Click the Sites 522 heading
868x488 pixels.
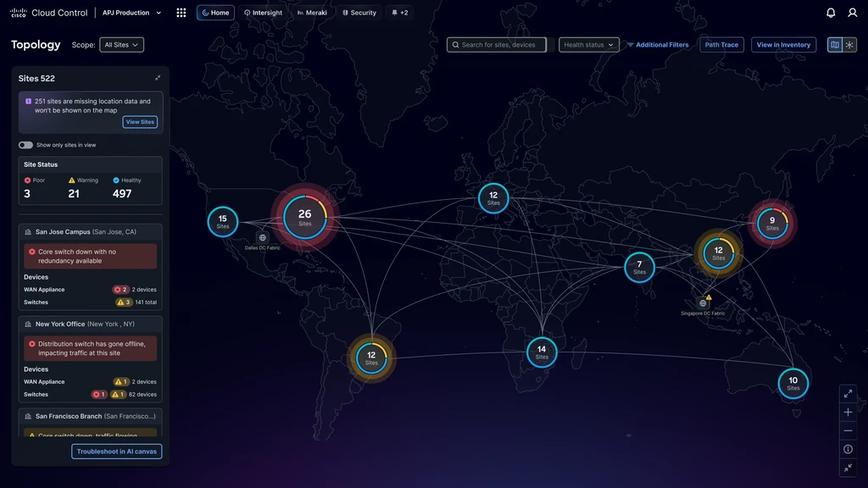[36, 79]
